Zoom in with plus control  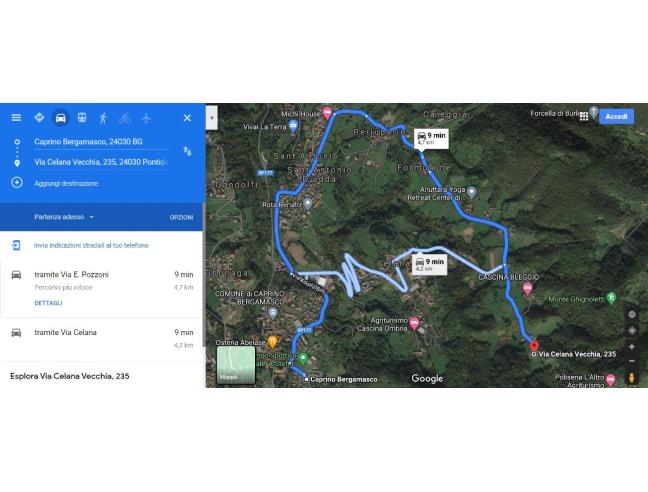tap(631, 347)
